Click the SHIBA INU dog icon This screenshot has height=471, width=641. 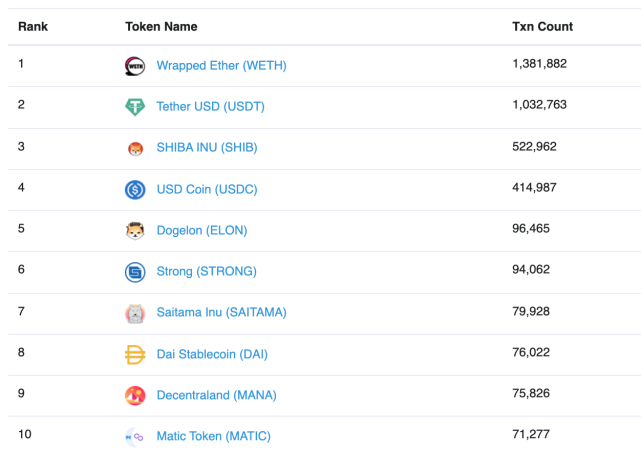[135, 148]
